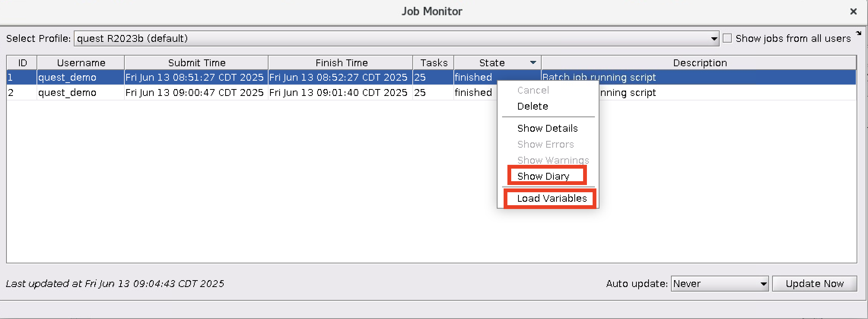The height and width of the screenshot is (319, 868).
Task: Click the Description column header
Action: pyautogui.click(x=700, y=62)
